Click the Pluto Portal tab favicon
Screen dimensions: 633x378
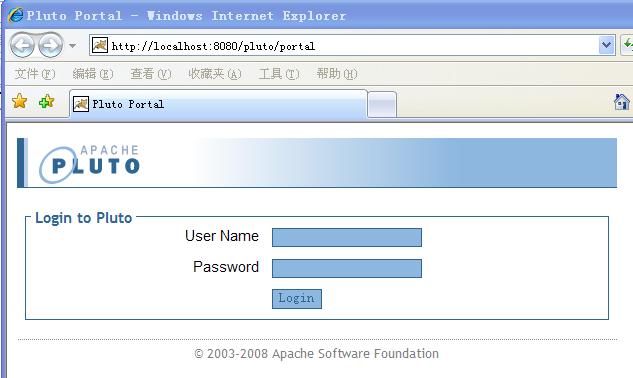(81, 104)
